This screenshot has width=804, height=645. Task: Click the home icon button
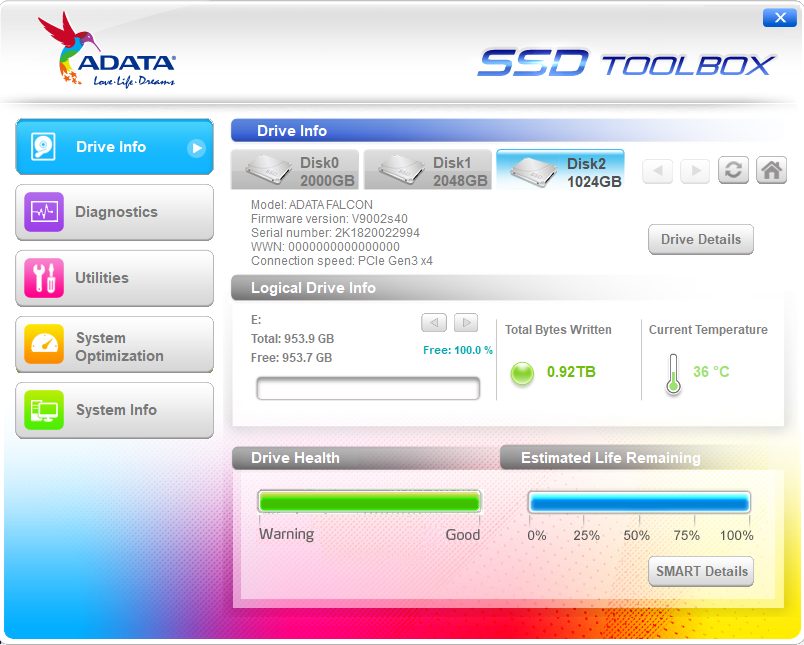(770, 170)
